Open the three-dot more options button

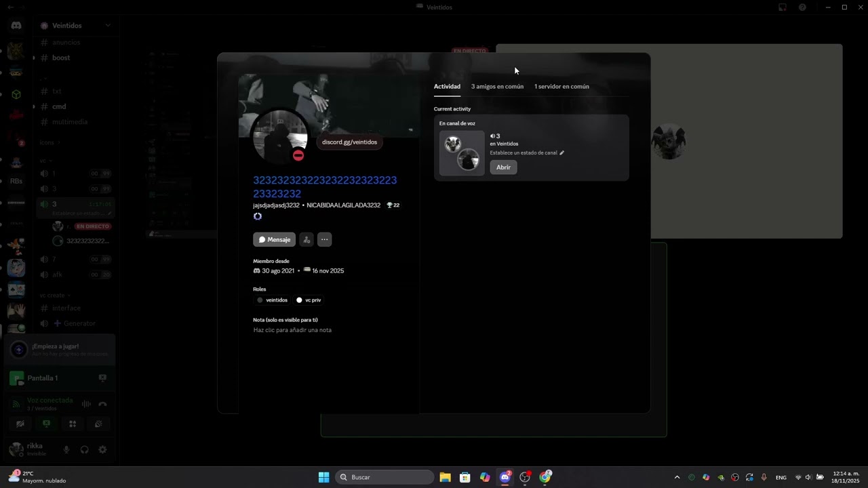click(324, 239)
